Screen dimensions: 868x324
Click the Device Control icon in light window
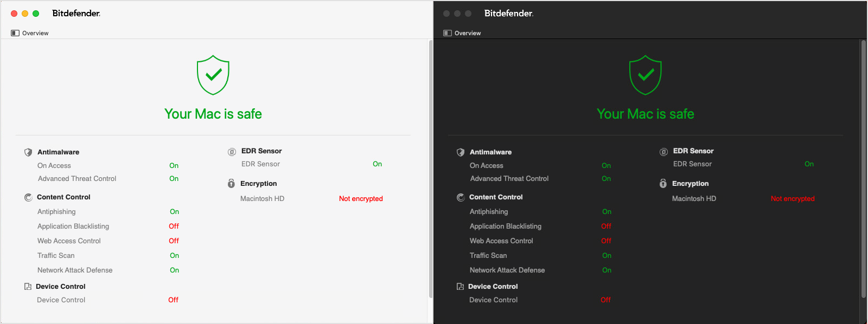(28, 287)
